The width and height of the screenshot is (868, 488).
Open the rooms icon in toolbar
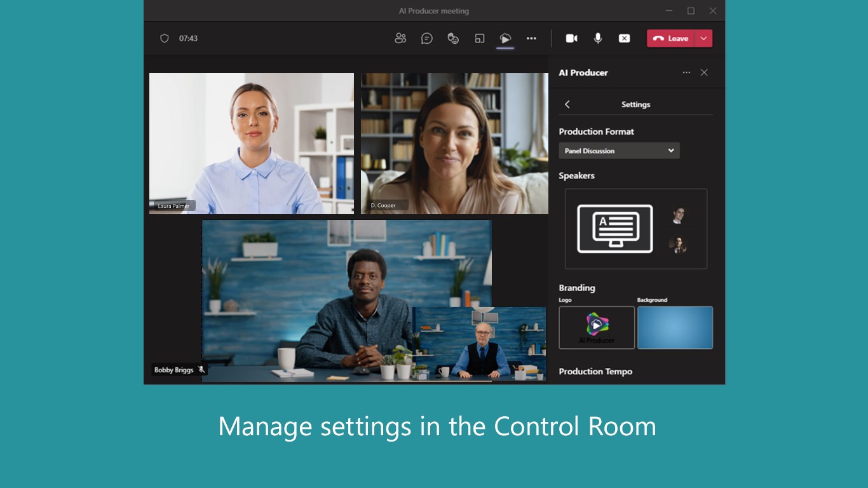pyautogui.click(x=480, y=38)
